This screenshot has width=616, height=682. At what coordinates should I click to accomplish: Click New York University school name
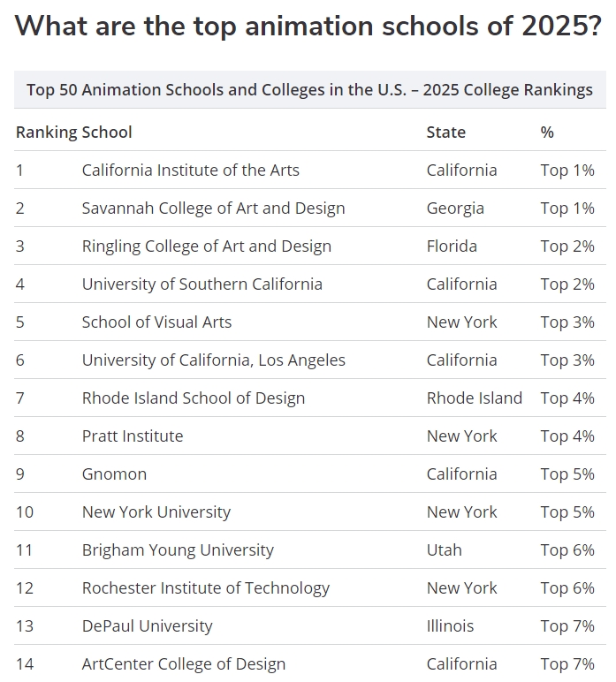(x=156, y=511)
